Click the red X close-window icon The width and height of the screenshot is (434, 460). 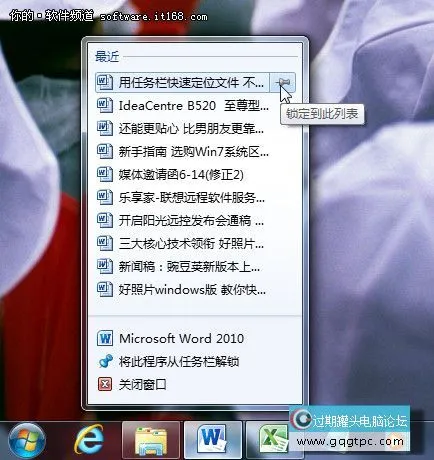(x=105, y=384)
